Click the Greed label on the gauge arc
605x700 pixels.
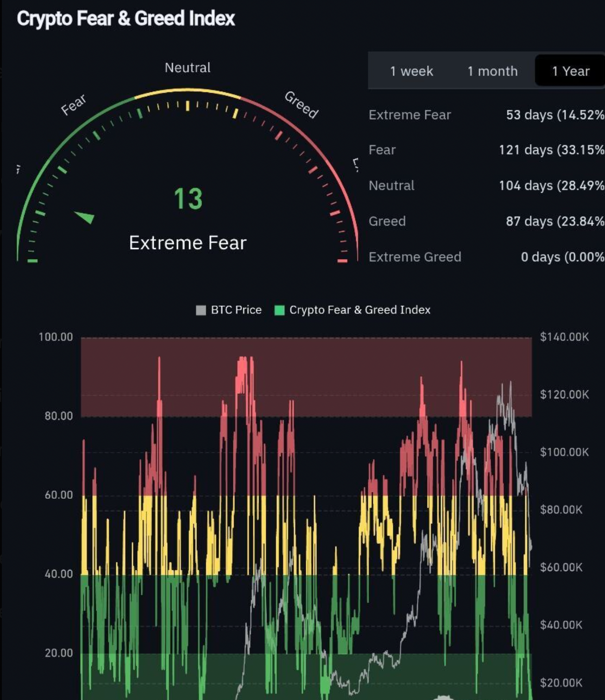pos(301,105)
